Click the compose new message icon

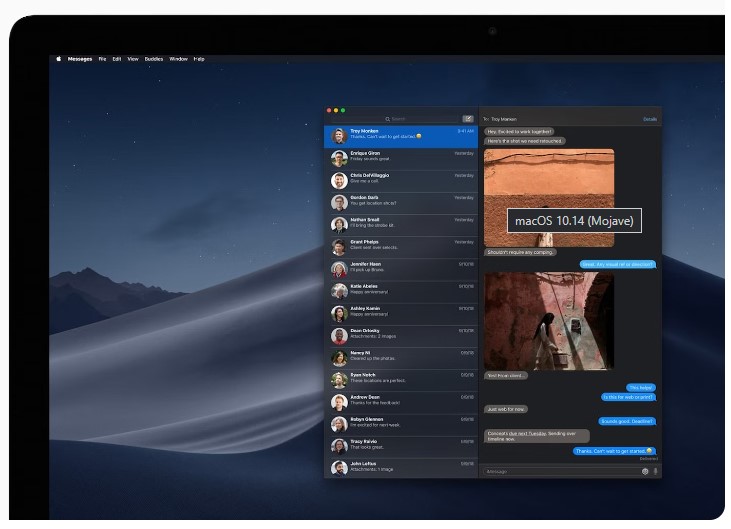click(x=468, y=119)
